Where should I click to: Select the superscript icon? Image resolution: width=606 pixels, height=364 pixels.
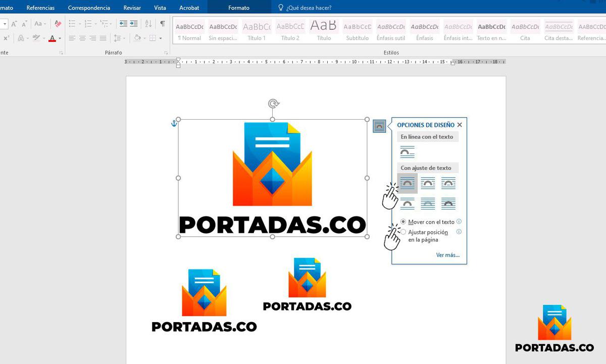click(x=6, y=37)
